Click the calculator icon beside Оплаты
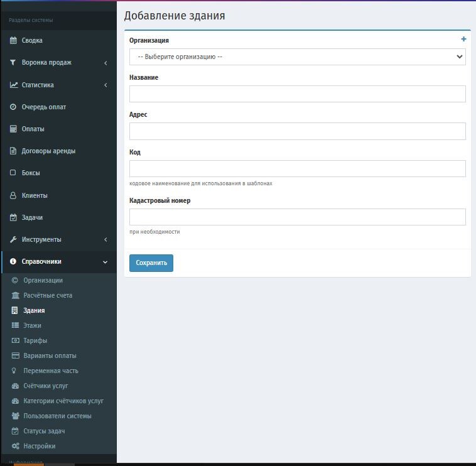Image resolution: width=476 pixels, height=466 pixels. point(13,129)
